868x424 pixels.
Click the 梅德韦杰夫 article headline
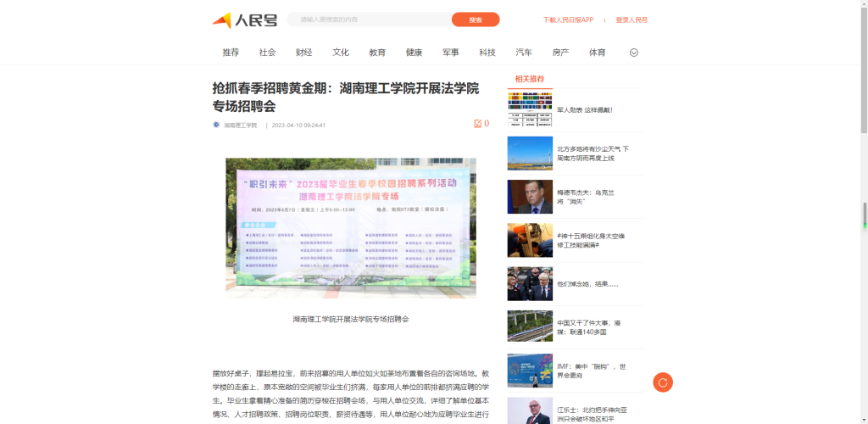(x=586, y=198)
